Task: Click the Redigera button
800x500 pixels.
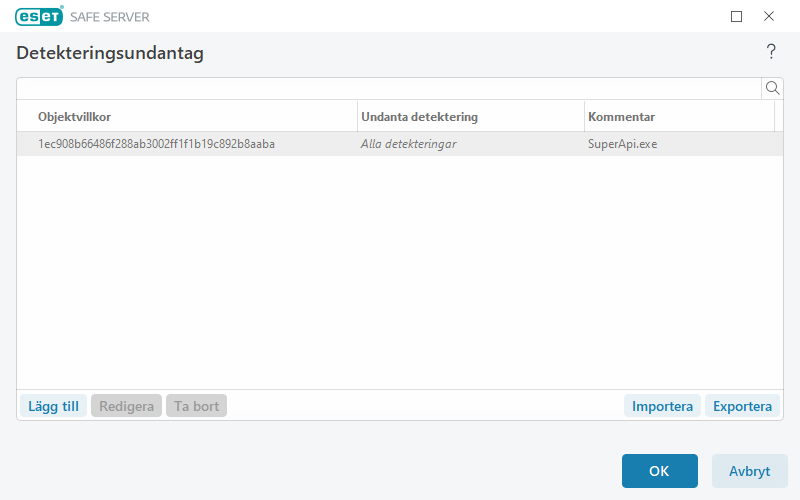Action: point(126,406)
